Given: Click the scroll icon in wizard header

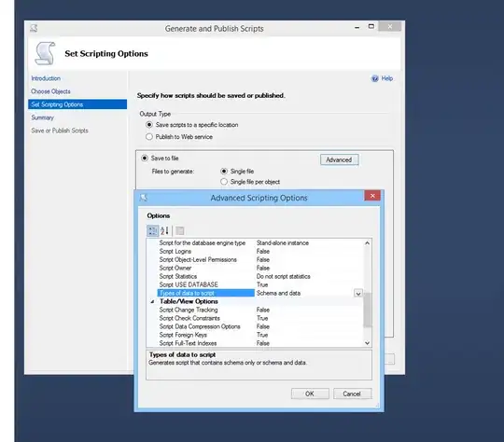Looking at the screenshot, I should [x=46, y=53].
